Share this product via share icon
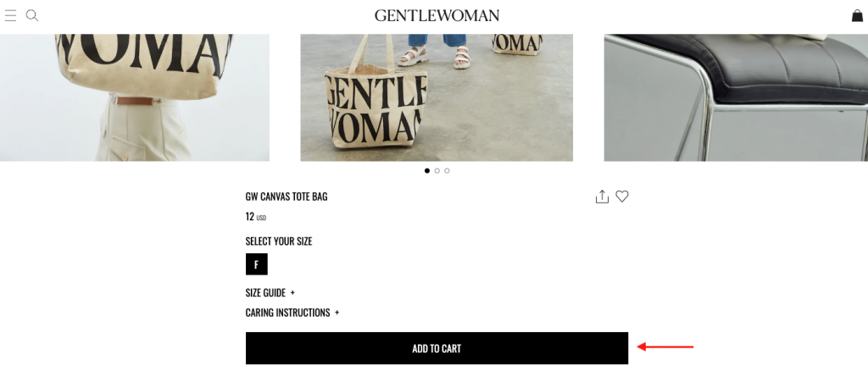The image size is (868, 383). (602, 197)
